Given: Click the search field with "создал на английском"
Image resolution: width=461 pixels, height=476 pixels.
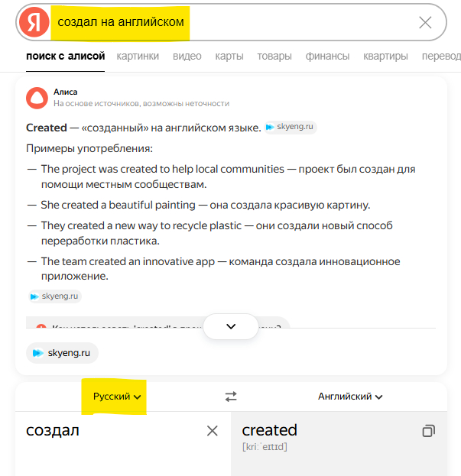Looking at the screenshot, I should pos(229,22).
